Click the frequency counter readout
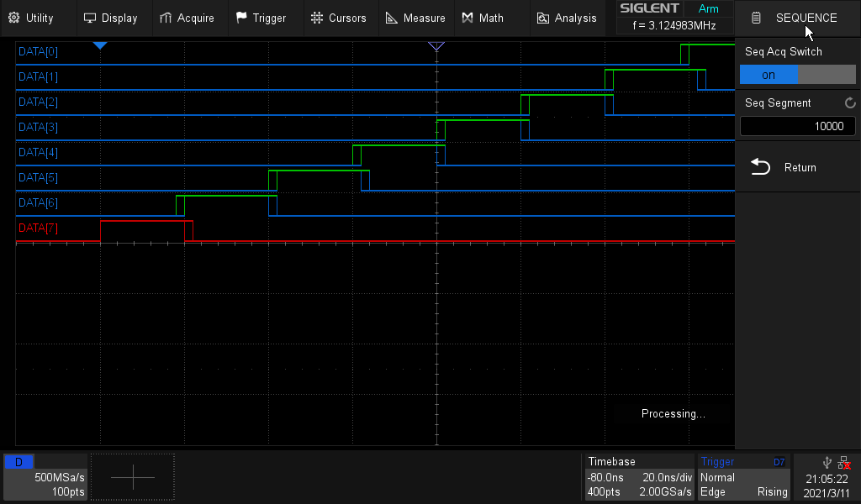 pyautogui.click(x=674, y=25)
